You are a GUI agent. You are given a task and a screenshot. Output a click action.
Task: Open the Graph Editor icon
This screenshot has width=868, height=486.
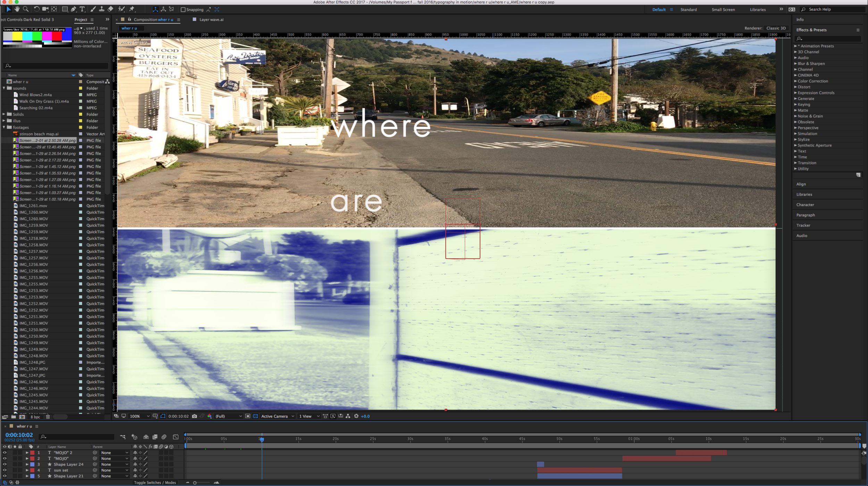tap(176, 437)
